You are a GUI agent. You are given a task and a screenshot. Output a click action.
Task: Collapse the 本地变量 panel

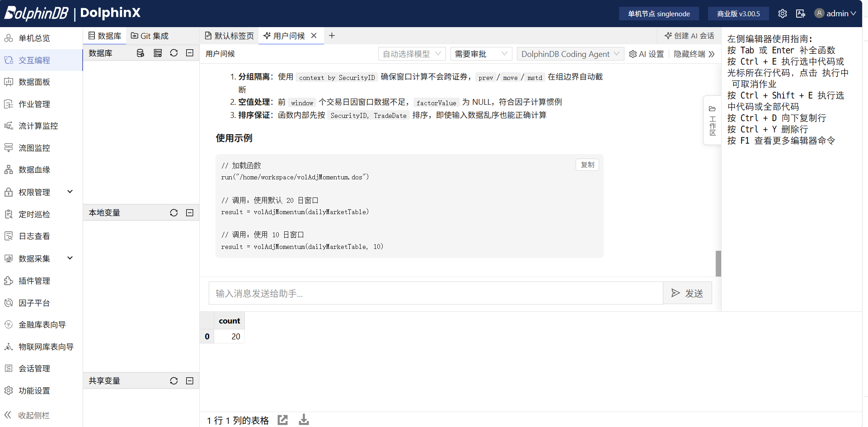coord(190,212)
